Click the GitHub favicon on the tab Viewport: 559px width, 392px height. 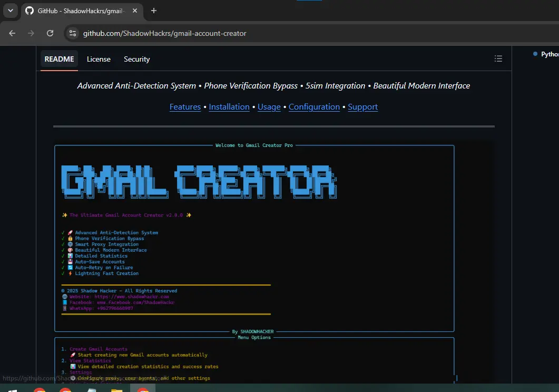point(30,11)
